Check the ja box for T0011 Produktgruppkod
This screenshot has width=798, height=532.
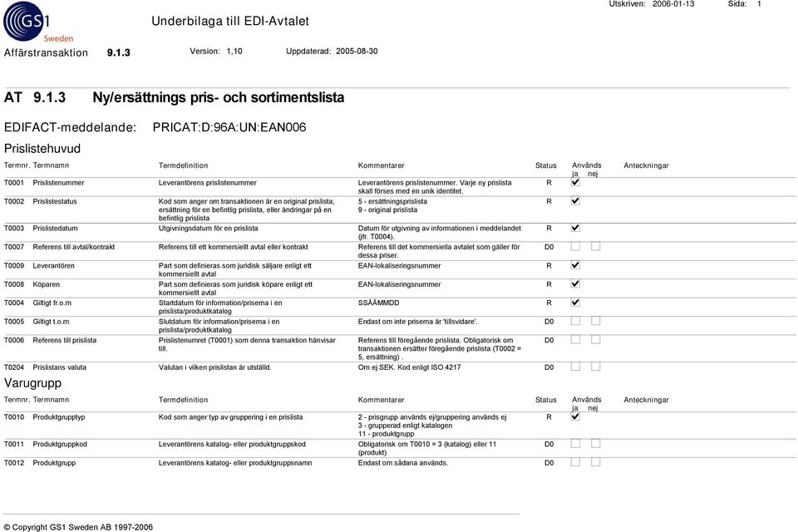[575, 443]
